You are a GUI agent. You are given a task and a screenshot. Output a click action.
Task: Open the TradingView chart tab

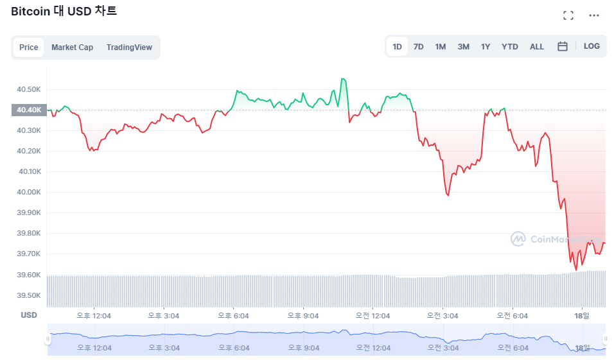(x=129, y=48)
